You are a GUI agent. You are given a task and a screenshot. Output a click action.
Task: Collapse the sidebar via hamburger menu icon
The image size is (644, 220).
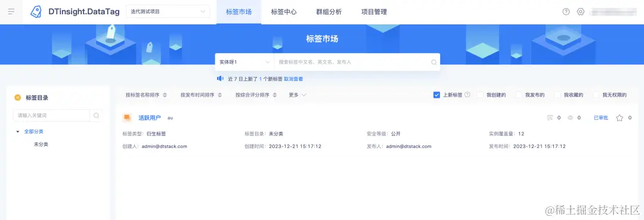pyautogui.click(x=11, y=11)
